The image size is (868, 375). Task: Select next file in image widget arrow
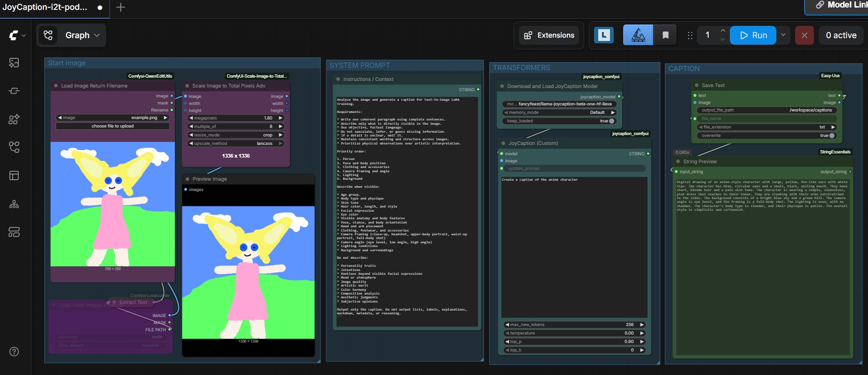coord(165,118)
